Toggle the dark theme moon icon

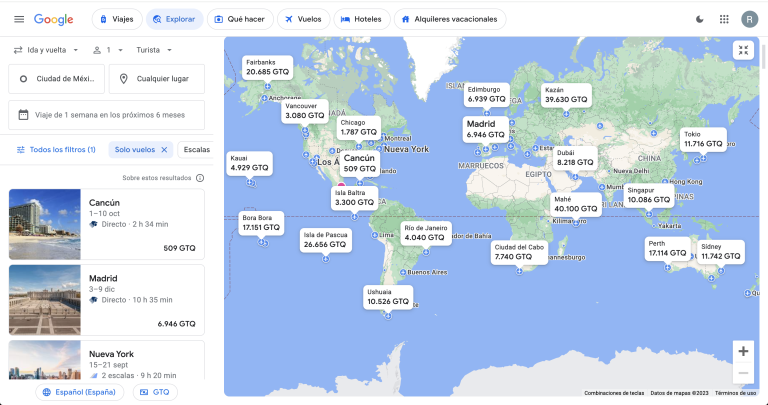pos(698,19)
